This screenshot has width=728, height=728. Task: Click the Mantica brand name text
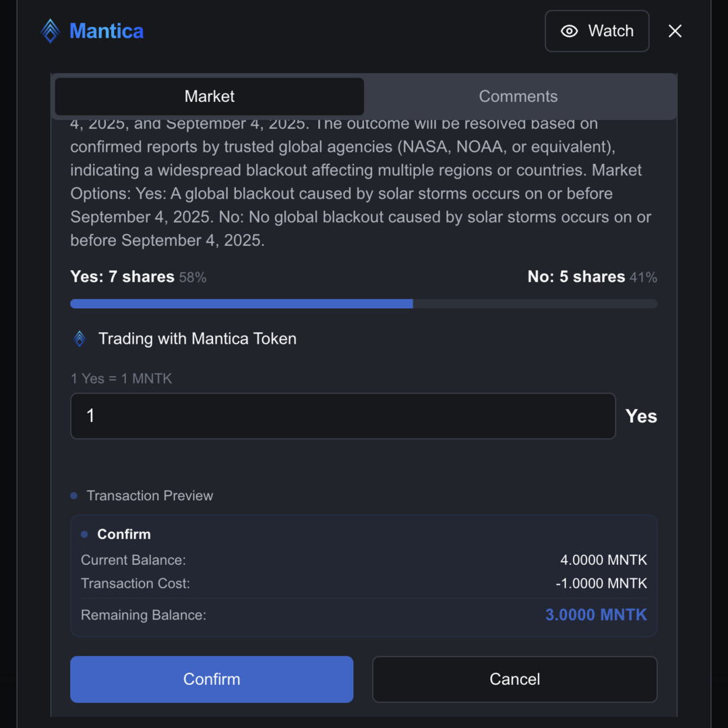[107, 31]
